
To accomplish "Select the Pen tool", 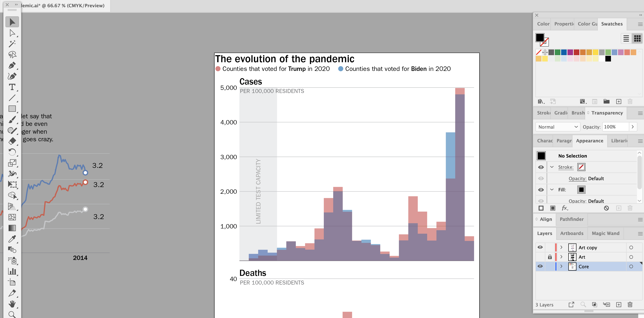I will point(12,66).
